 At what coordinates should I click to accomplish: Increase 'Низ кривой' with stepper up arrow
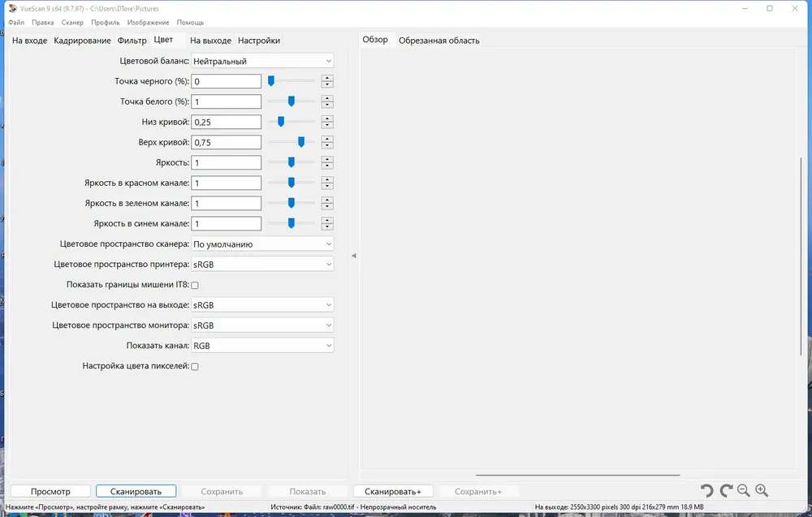pos(326,118)
